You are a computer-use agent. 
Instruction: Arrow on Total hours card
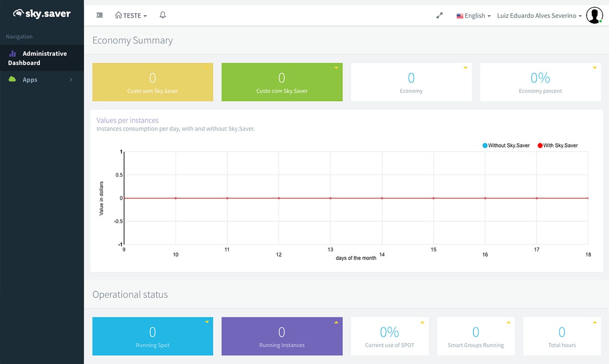[x=595, y=322]
